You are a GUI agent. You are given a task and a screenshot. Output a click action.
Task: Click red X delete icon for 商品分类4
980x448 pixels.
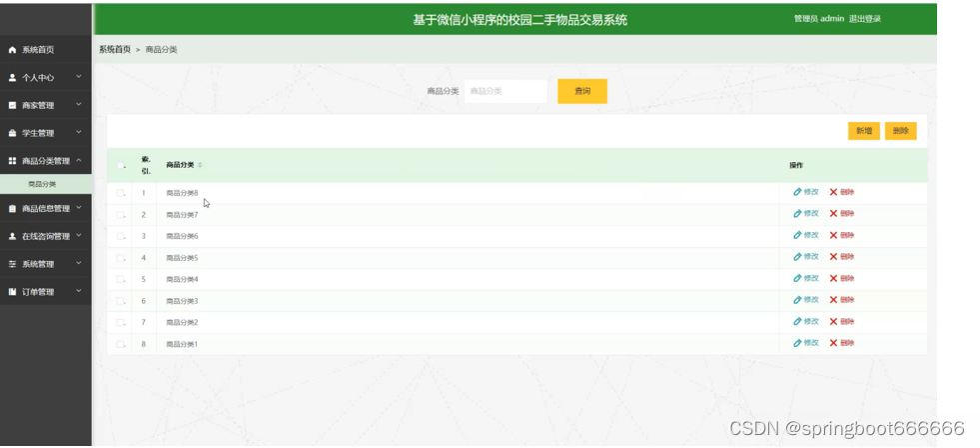click(x=833, y=278)
